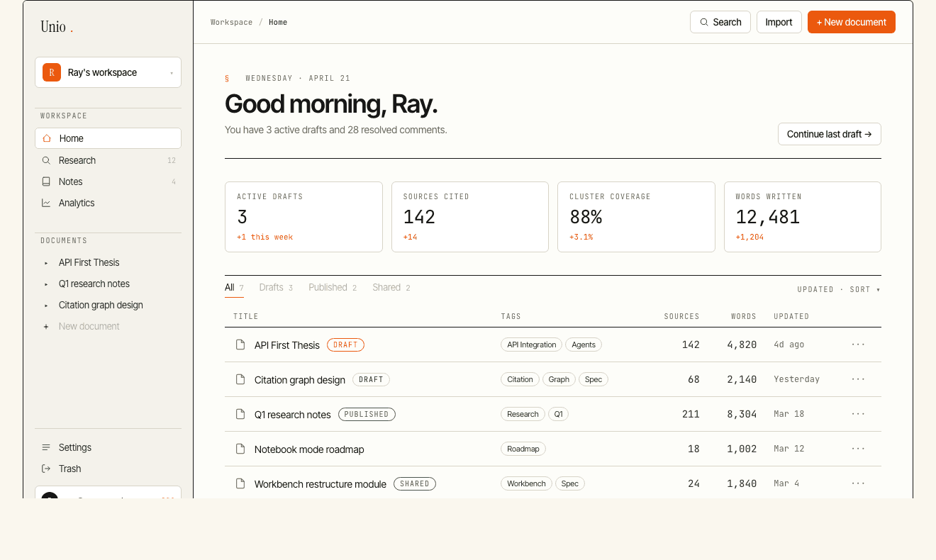Image resolution: width=936 pixels, height=560 pixels.
Task: Click the Agents tag
Action: pos(584,345)
